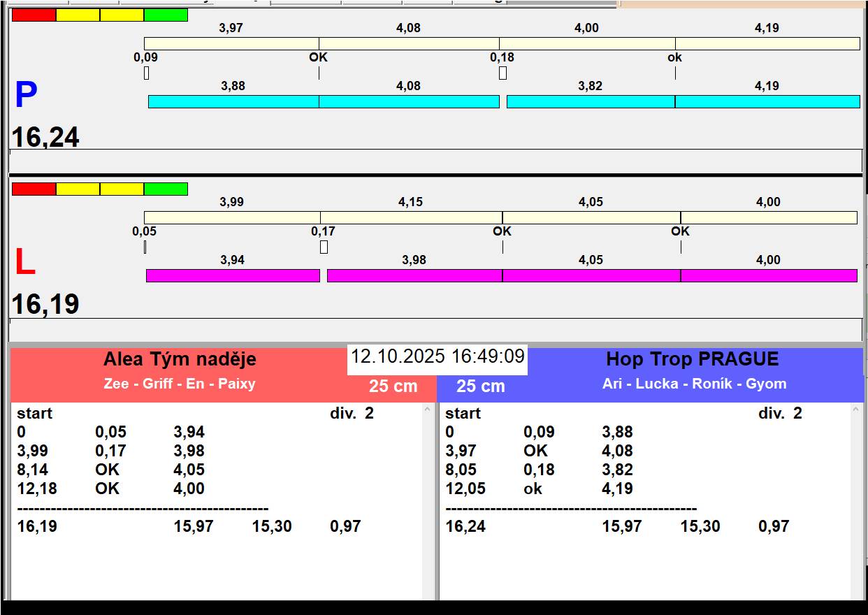868x615 pixels.
Task: Select the Hop Trop PRAGUE team header
Action: tap(692, 360)
